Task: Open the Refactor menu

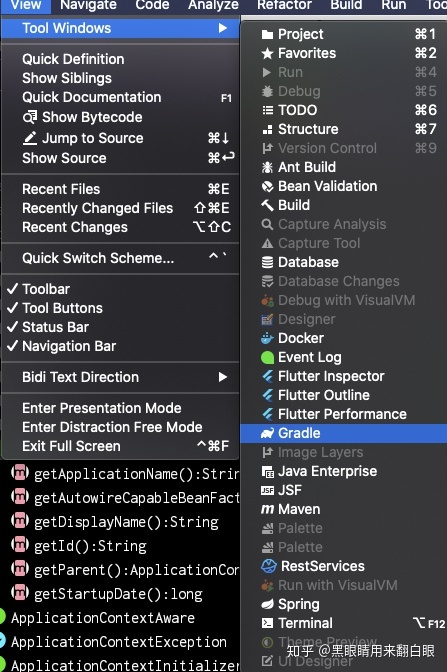Action: tap(285, 5)
